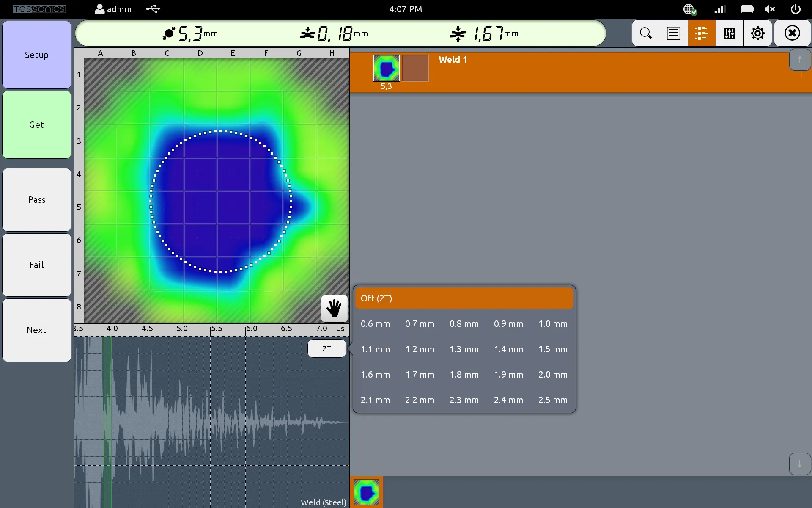Open the report list view
The image size is (812, 508).
(673, 33)
